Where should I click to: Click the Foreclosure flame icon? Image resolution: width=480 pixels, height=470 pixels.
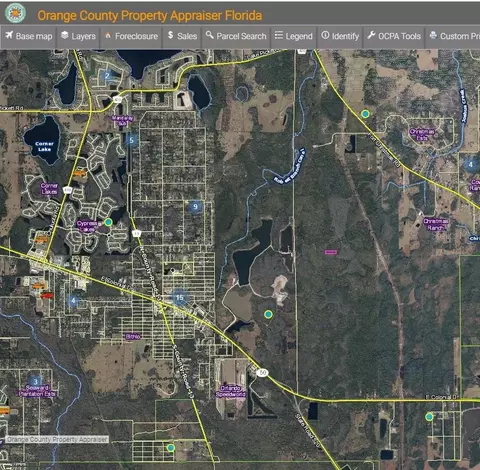tap(108, 35)
